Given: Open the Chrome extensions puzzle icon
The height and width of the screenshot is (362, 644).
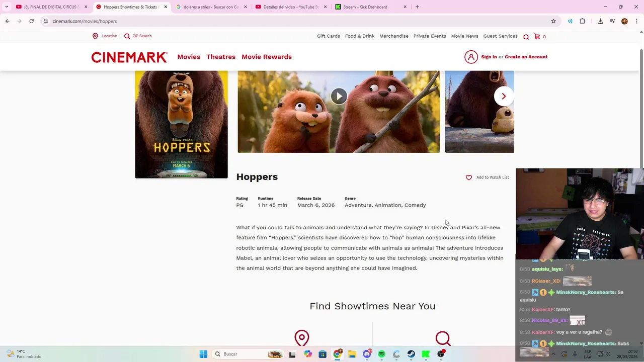Looking at the screenshot, I should coord(583,21).
